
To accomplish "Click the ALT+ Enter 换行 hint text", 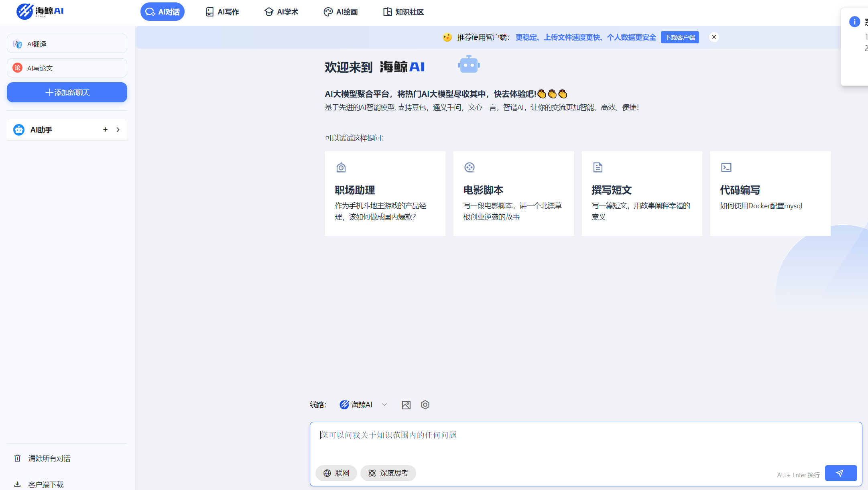I will tap(798, 475).
